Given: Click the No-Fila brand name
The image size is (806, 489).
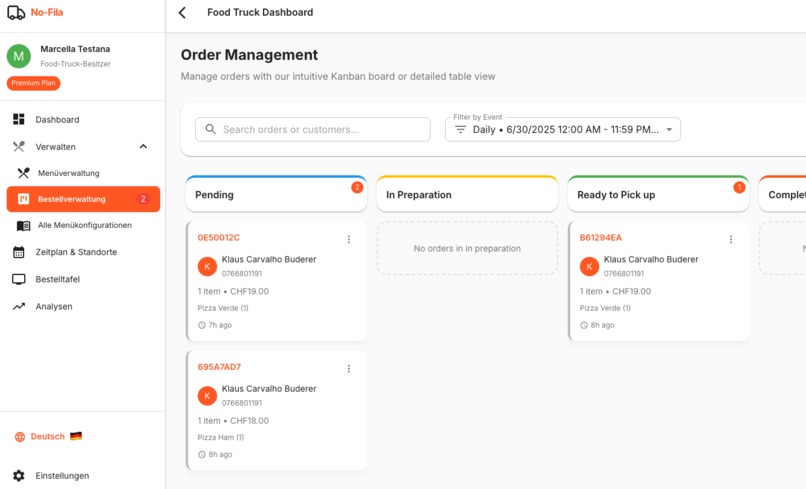Looking at the screenshot, I should (47, 12).
